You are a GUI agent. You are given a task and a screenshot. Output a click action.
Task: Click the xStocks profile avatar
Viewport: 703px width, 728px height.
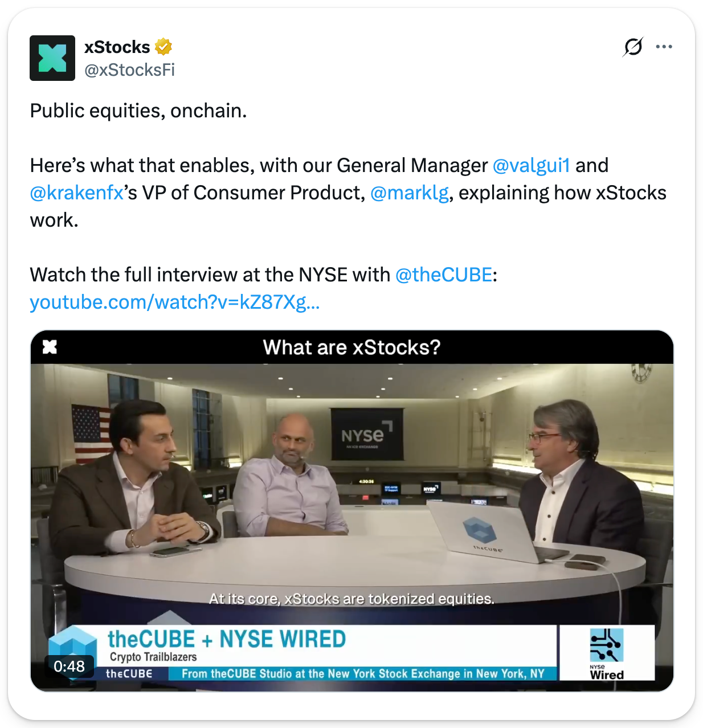coord(52,58)
